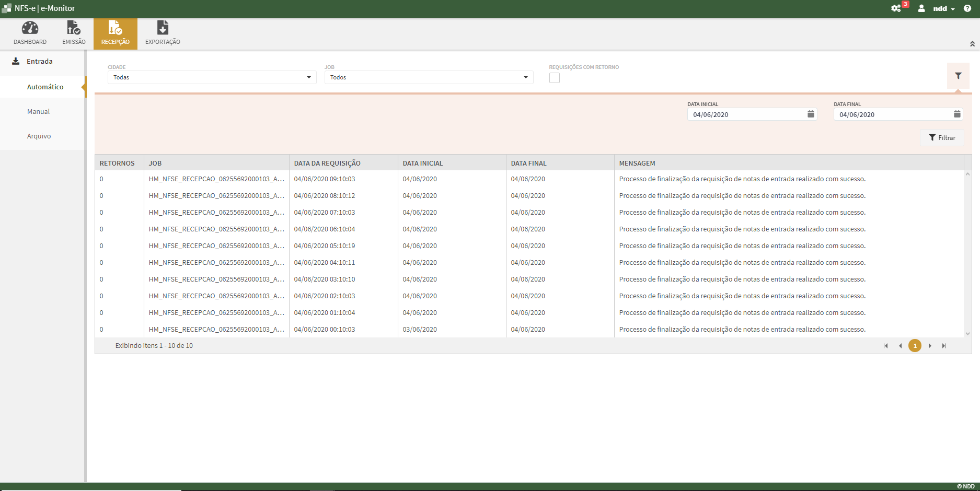Viewport: 980px width, 491px height.
Task: Go to page 1 in pagination
Action: click(x=915, y=346)
